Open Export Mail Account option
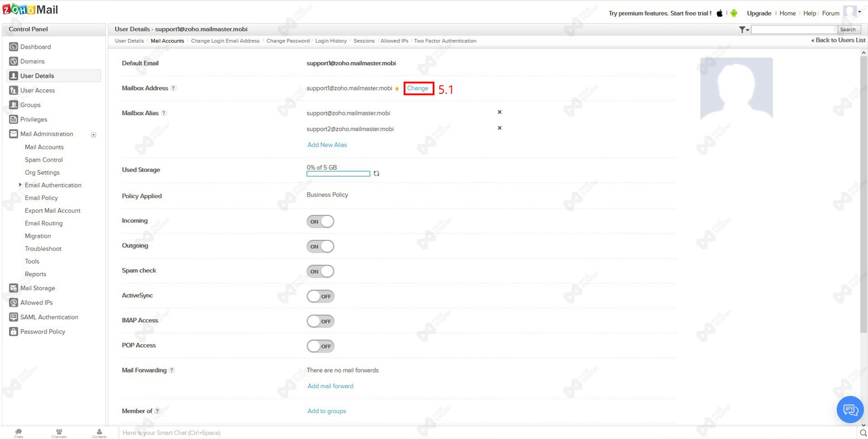This screenshot has height=439, width=868. pos(52,210)
